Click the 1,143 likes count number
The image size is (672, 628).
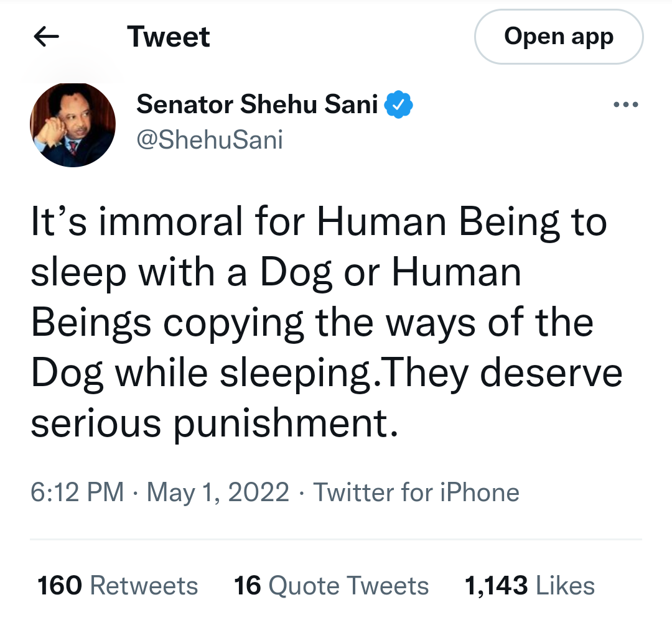pyautogui.click(x=497, y=586)
